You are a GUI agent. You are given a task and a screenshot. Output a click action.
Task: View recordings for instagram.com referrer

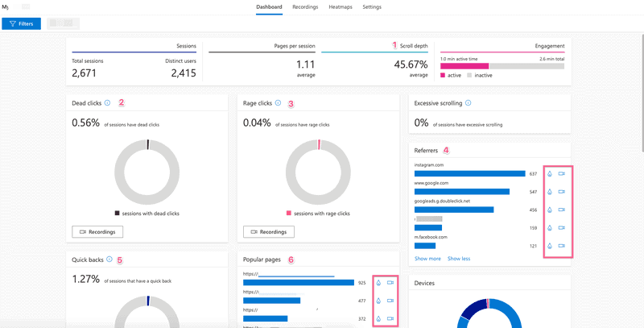pos(562,173)
